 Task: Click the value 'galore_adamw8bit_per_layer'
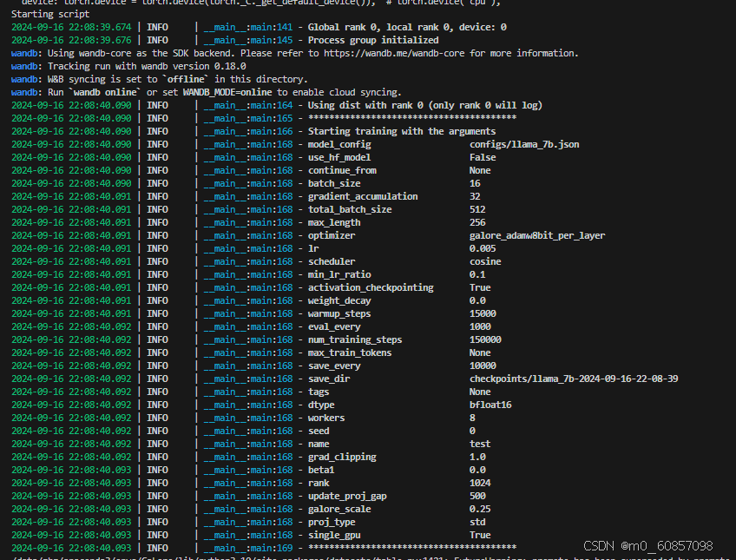(x=537, y=235)
